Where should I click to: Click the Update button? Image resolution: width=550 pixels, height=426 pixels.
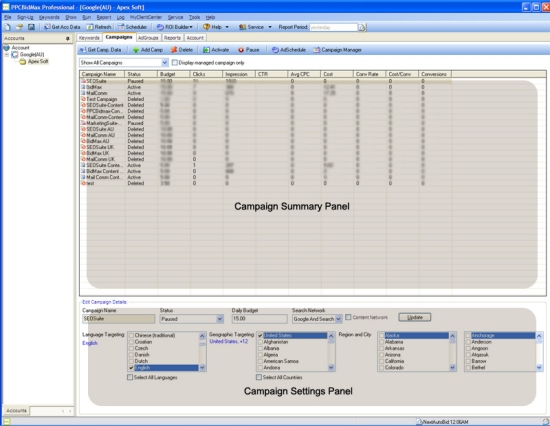point(415,317)
